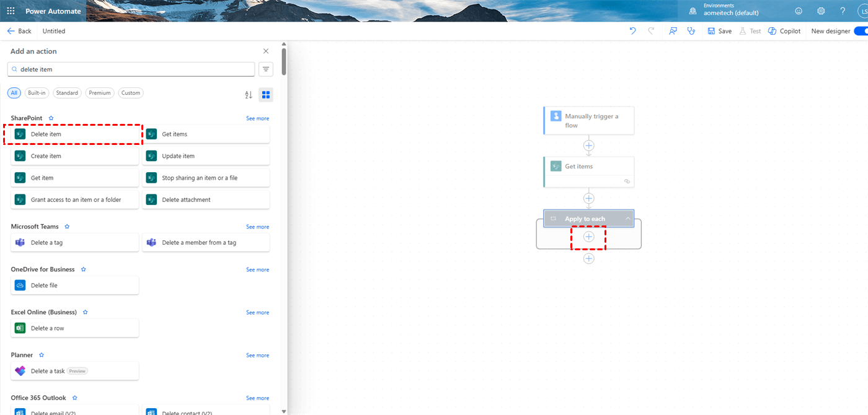Open the Settings gear icon
The height and width of the screenshot is (415, 868).
click(x=821, y=11)
